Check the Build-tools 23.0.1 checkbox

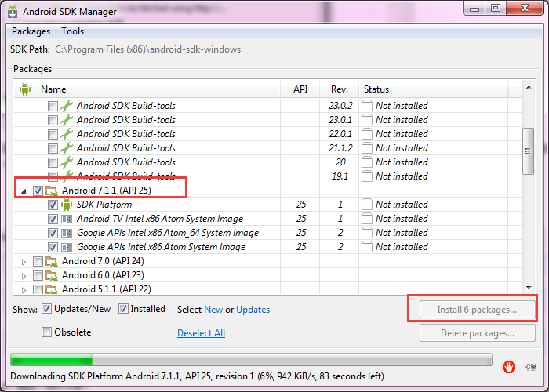coord(53,120)
